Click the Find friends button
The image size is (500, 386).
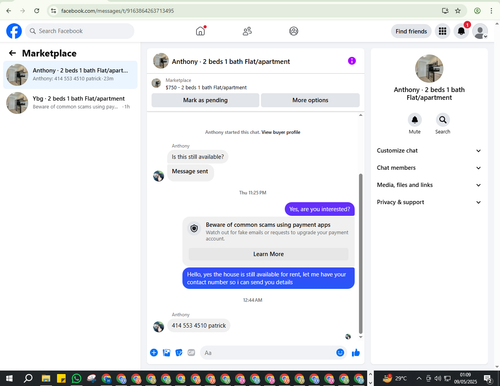point(411,31)
